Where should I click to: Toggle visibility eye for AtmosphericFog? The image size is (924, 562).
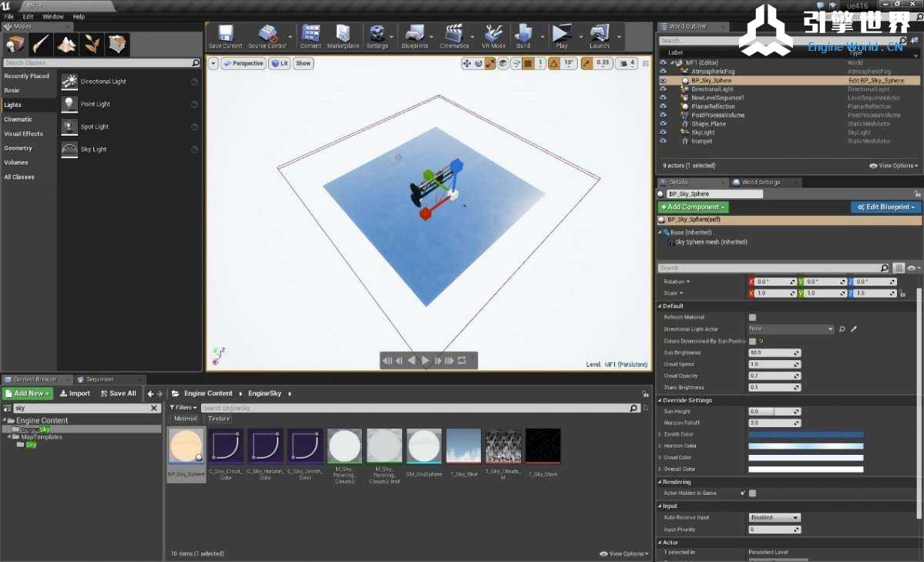point(663,72)
